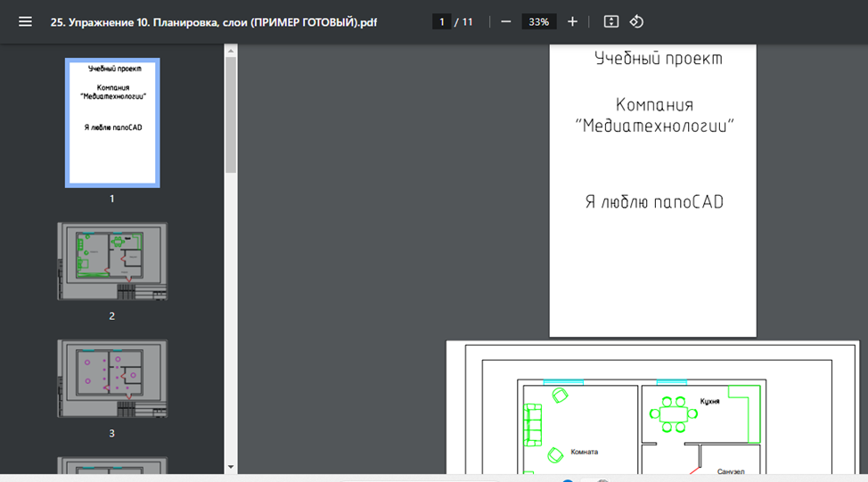This screenshot has height=482, width=868.
Task: Click the 'Комната' room label on the plan
Action: coord(585,452)
